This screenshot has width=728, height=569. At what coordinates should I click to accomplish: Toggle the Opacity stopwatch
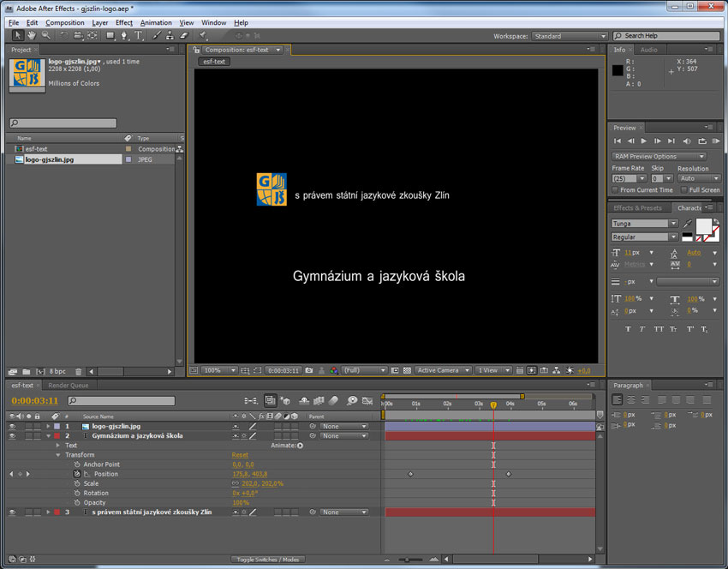[x=77, y=502]
